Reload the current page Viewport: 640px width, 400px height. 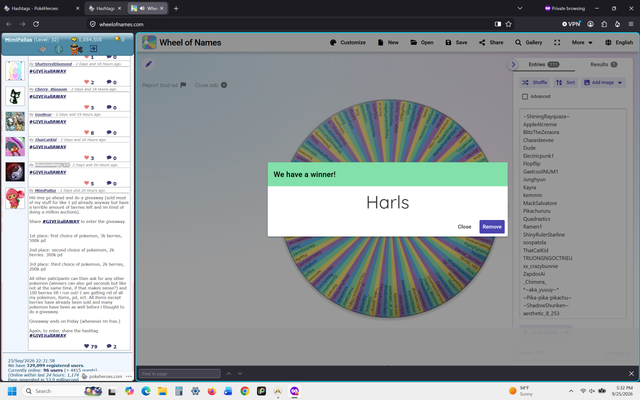coord(36,24)
